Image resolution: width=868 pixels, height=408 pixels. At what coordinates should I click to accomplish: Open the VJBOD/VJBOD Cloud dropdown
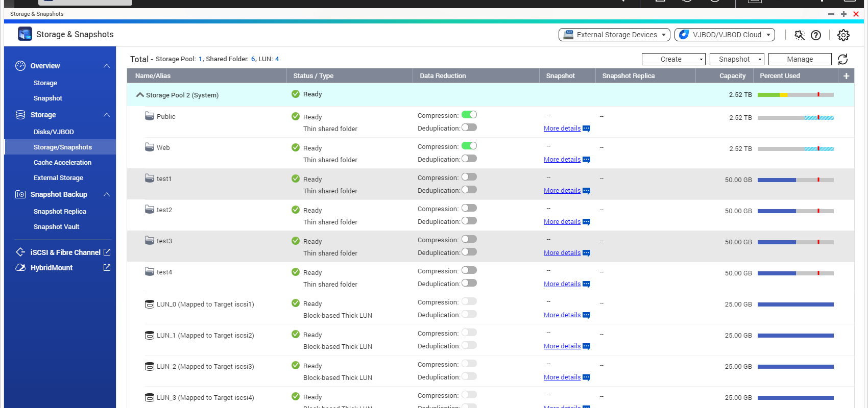pyautogui.click(x=725, y=35)
